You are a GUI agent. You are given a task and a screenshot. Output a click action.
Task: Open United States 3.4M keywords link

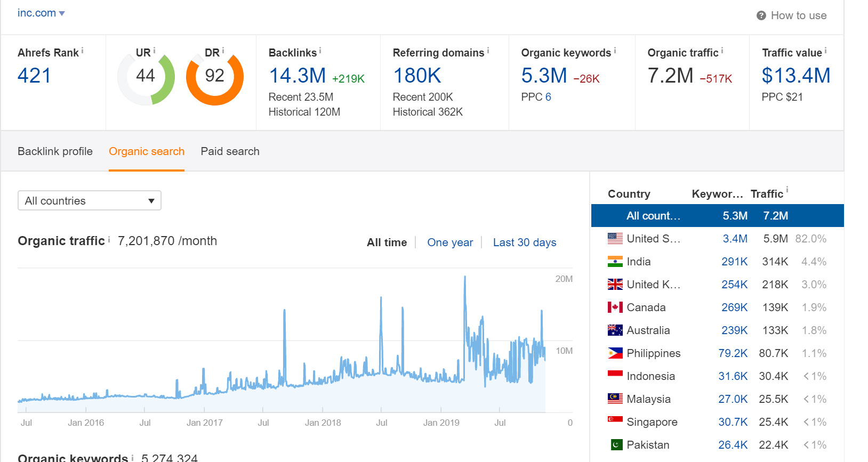coord(735,239)
